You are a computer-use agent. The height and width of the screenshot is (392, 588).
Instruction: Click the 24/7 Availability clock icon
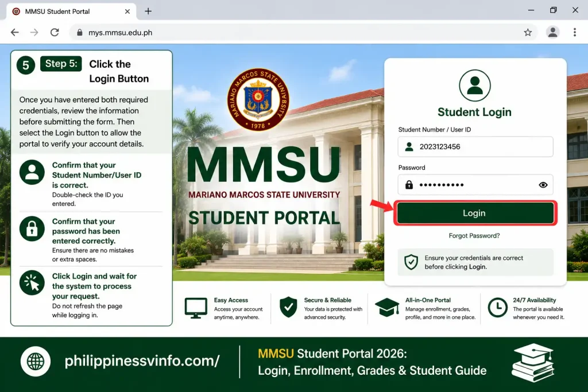coord(498,307)
